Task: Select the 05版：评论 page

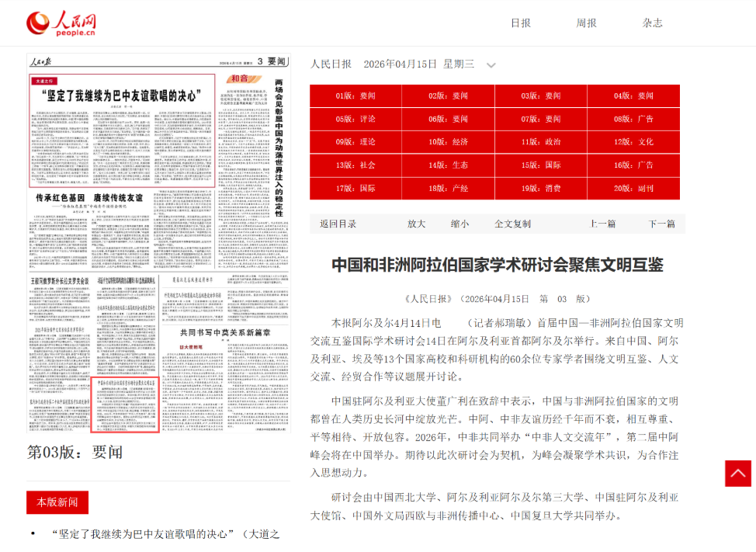Action: (355, 119)
